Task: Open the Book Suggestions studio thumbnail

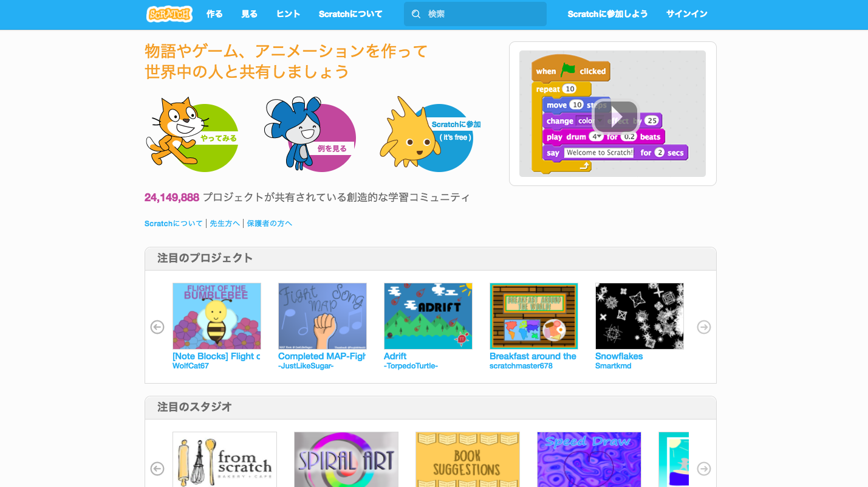Action: [x=468, y=460]
